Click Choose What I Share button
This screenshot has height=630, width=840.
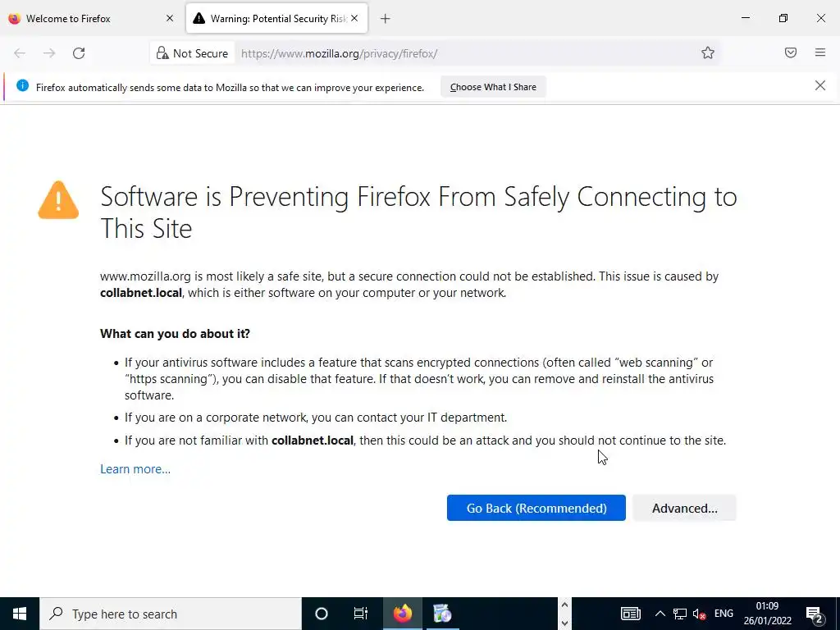click(x=493, y=87)
